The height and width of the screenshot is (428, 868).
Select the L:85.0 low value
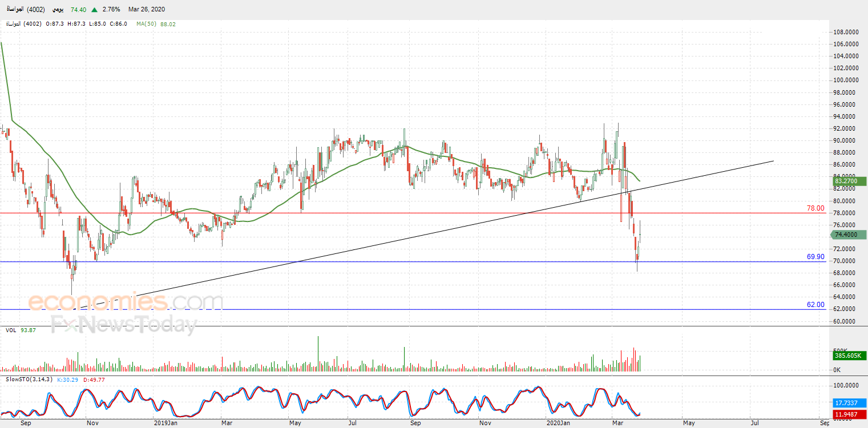(98, 24)
